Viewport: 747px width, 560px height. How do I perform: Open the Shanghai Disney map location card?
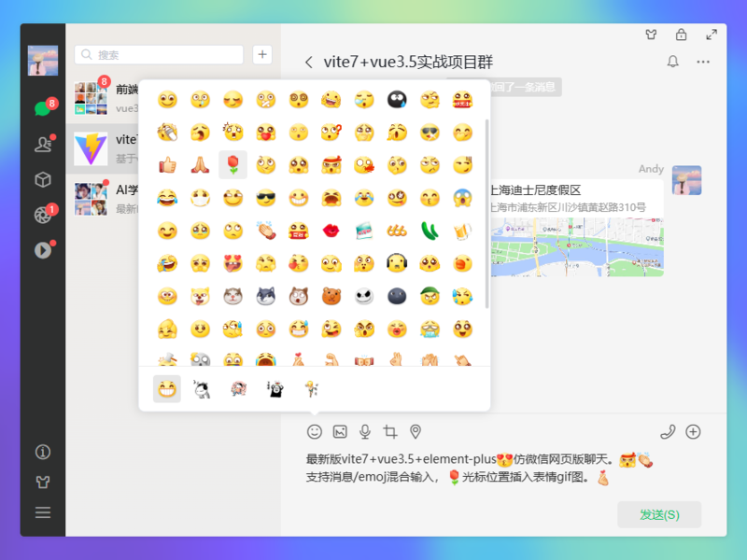click(x=577, y=228)
